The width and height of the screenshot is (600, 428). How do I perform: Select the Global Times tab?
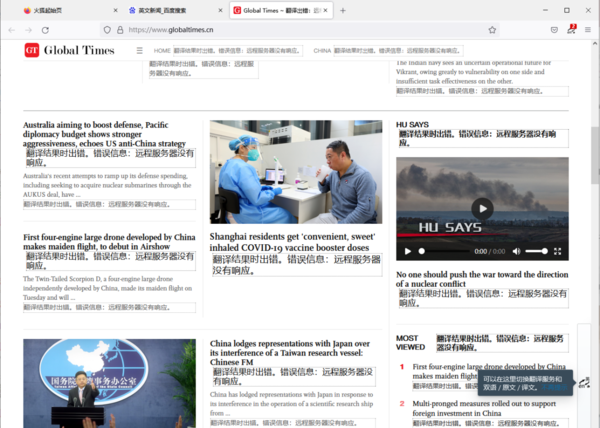pos(281,10)
